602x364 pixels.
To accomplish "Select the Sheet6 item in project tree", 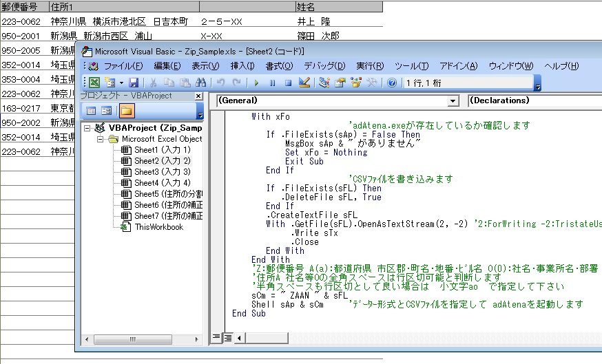I will point(168,205).
